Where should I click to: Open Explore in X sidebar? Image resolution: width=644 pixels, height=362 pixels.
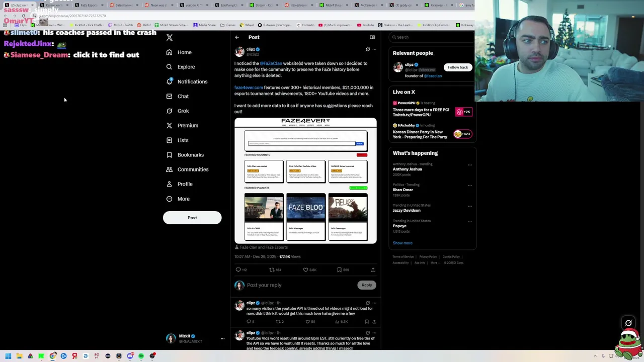pos(181,67)
